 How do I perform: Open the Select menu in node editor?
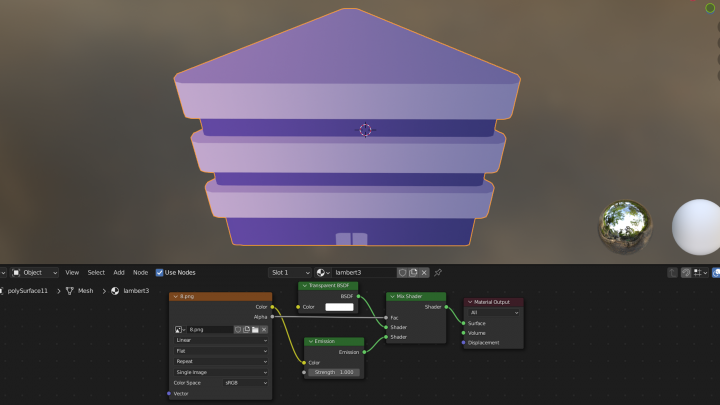tap(96, 273)
